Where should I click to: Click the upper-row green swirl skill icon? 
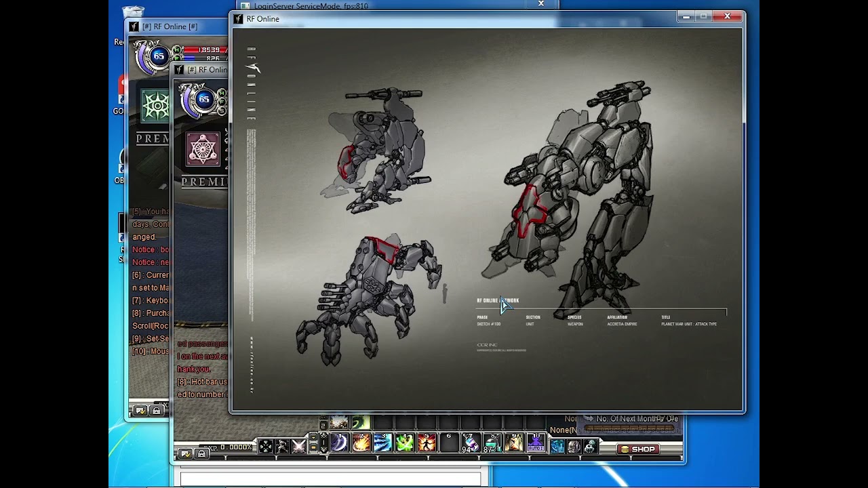coord(360,423)
